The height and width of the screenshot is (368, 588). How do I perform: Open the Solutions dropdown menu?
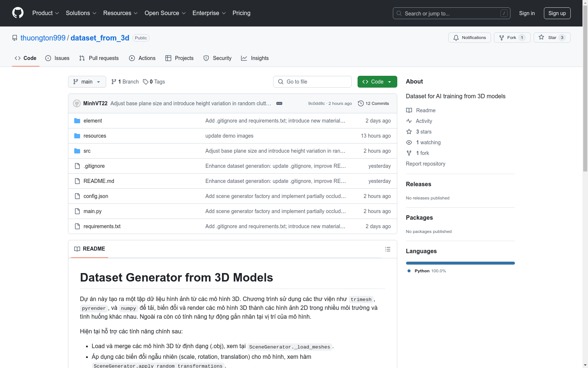(81, 13)
